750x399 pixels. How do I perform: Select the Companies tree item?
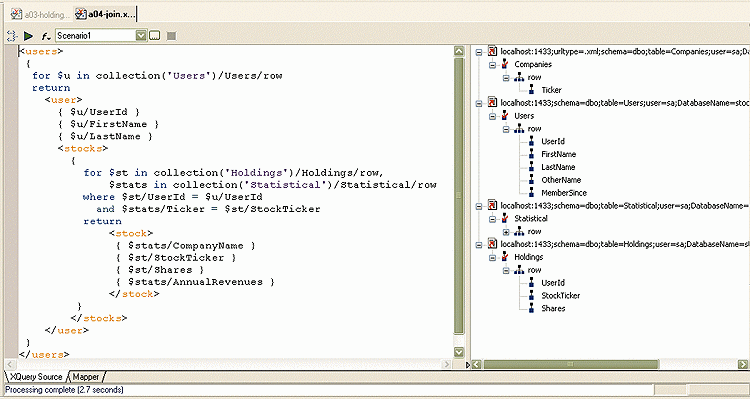(x=533, y=64)
